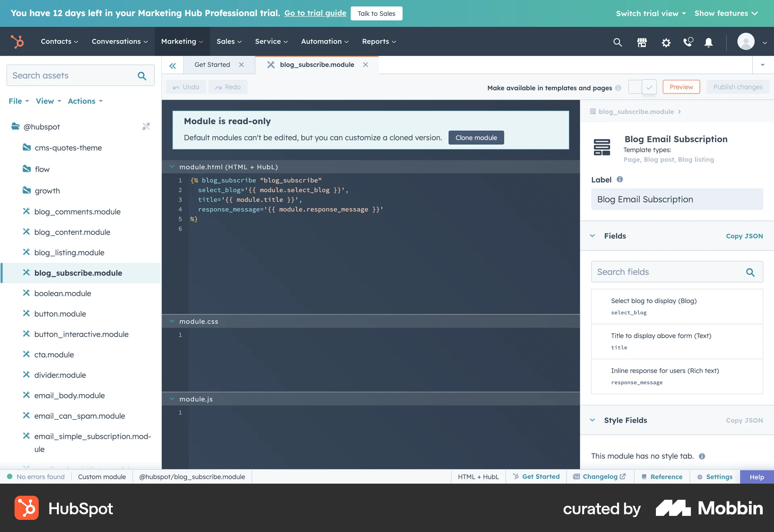Open Changelog via its external link icon
Screen dimensions: 774x532
(x=621, y=476)
